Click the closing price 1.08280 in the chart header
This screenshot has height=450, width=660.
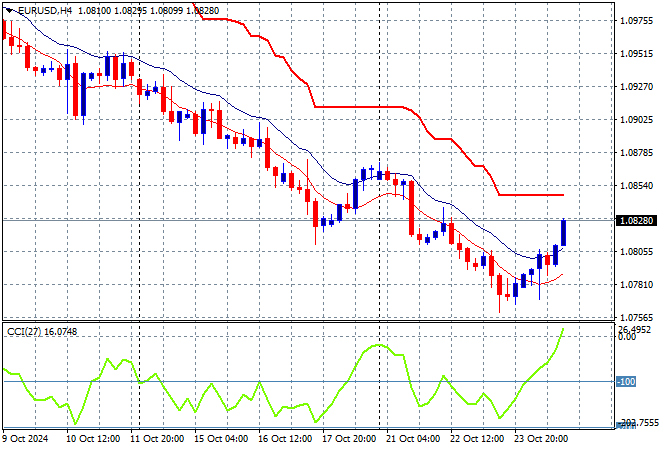tap(202, 11)
